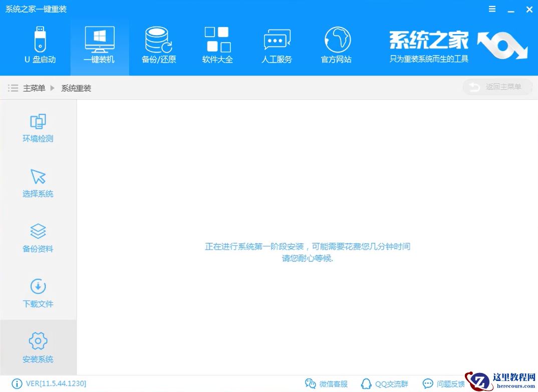Select the 系统重装 breadcrumb item
538x392 pixels.
76,88
